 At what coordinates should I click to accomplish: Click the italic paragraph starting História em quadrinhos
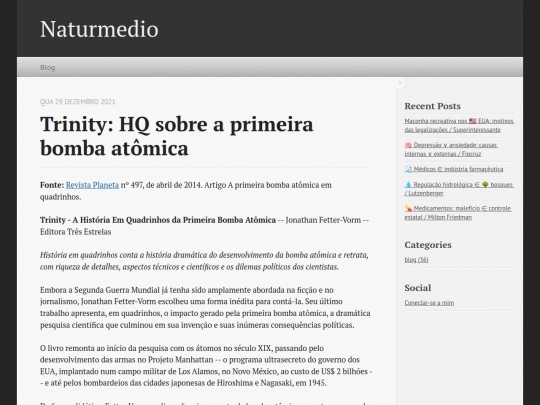click(x=204, y=261)
